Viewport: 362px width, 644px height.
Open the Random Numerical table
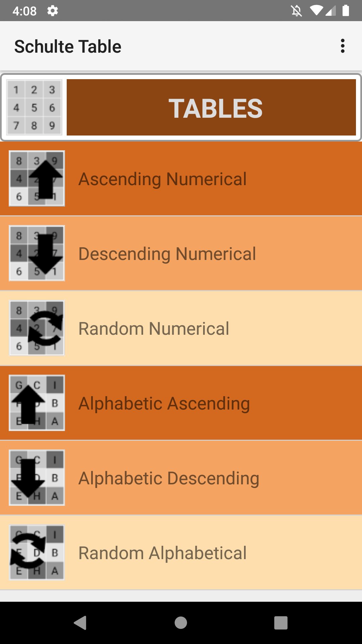click(x=181, y=328)
